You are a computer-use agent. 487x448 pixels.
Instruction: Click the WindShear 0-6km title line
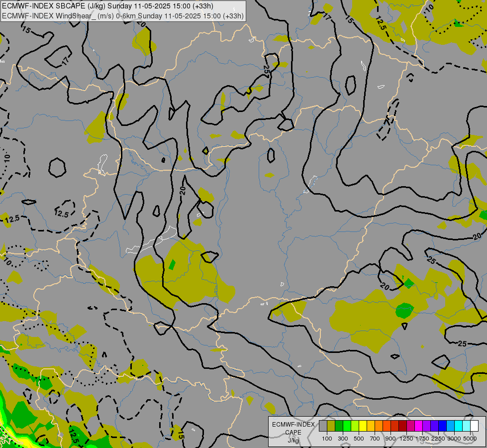(123, 16)
